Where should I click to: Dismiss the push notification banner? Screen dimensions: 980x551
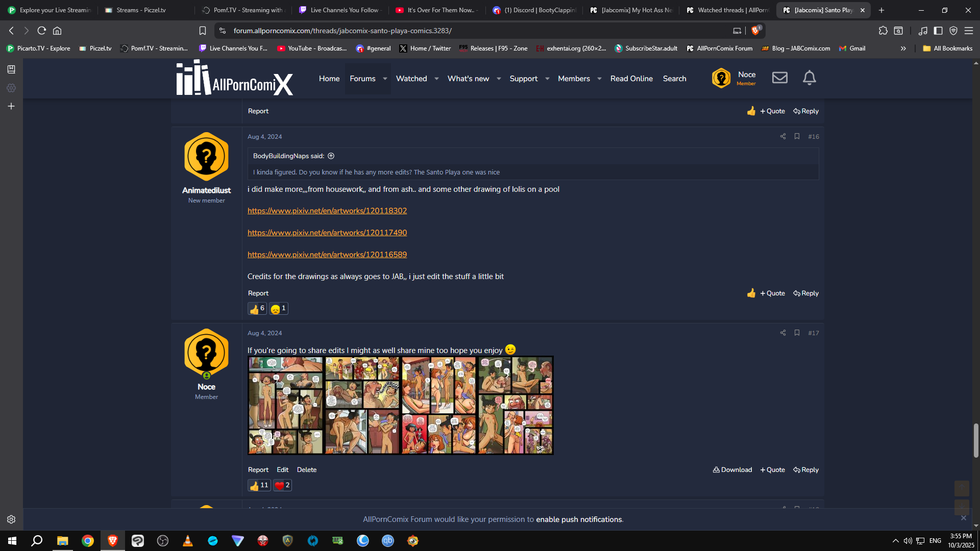click(964, 518)
